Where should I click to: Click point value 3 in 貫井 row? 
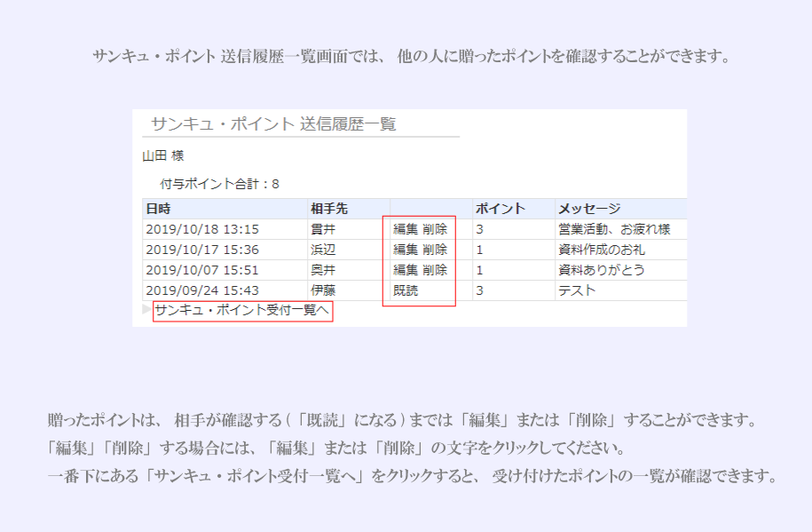(x=479, y=229)
